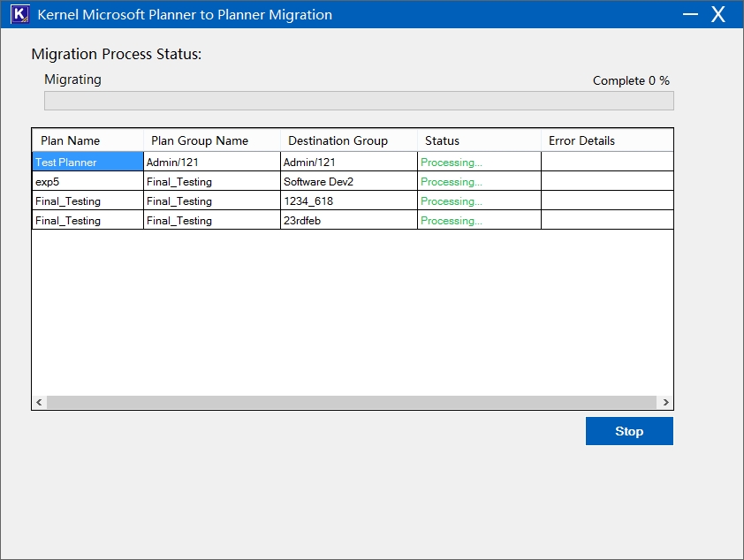Click the 23rdfeb destination group cell

(x=303, y=221)
